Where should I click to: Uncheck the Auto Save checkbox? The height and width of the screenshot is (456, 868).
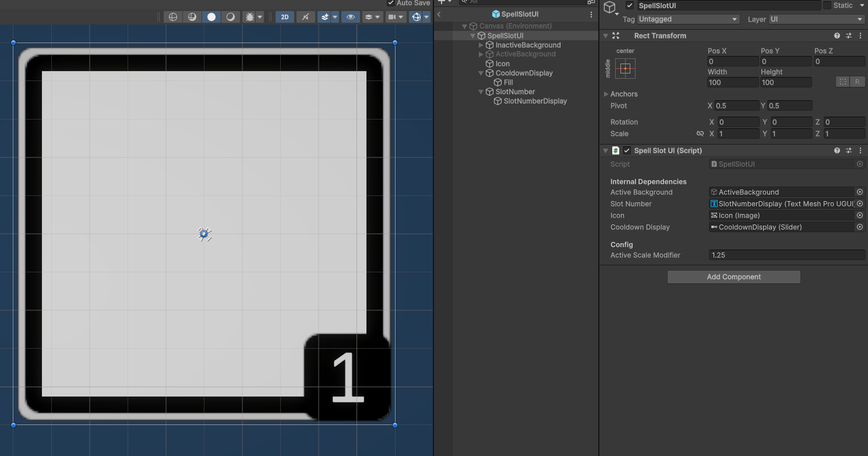pos(390,3)
